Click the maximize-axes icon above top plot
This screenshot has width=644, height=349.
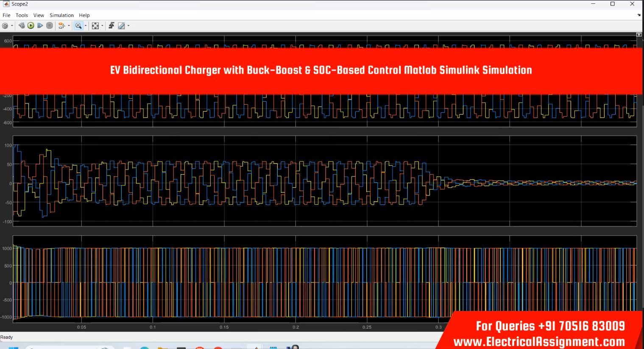(639, 34)
